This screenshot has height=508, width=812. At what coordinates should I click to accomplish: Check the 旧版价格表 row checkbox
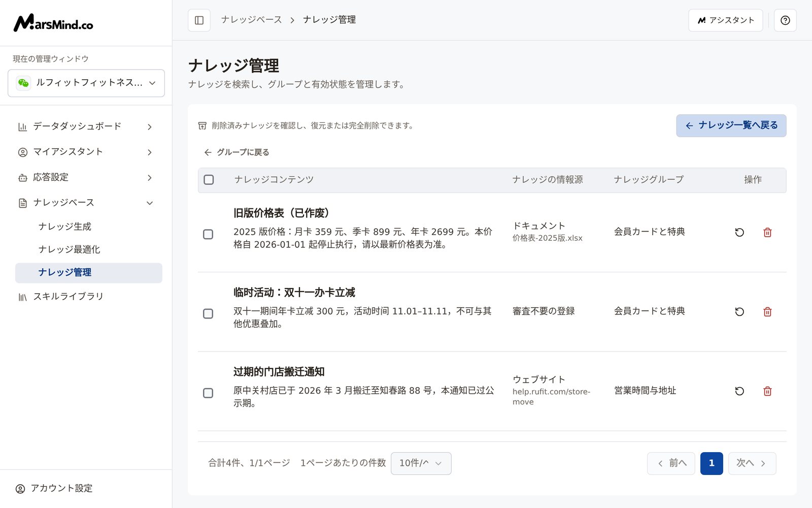pos(208,234)
